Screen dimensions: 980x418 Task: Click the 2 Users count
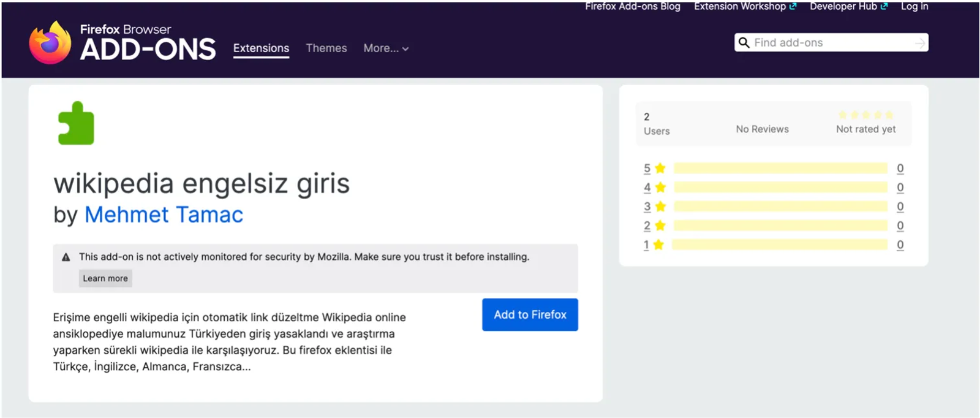point(657,124)
